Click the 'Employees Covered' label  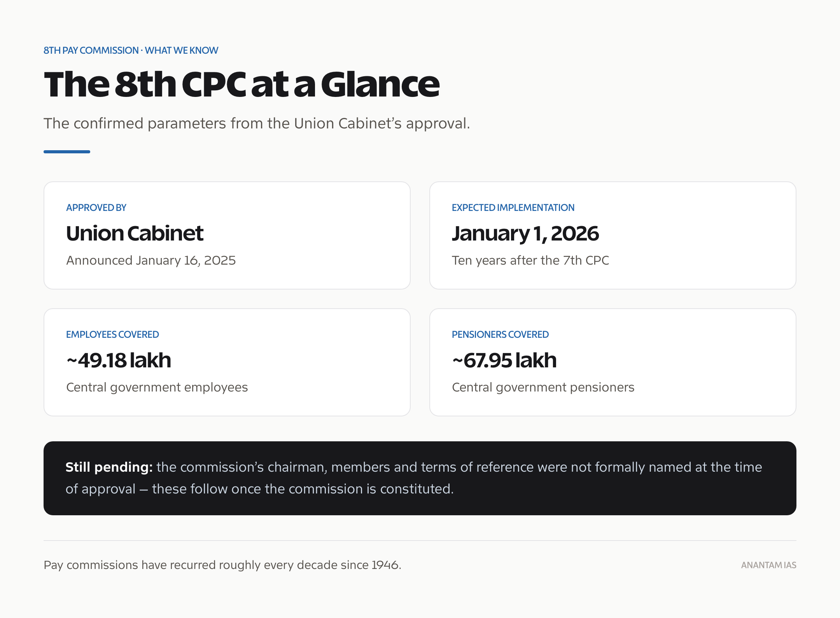point(112,335)
